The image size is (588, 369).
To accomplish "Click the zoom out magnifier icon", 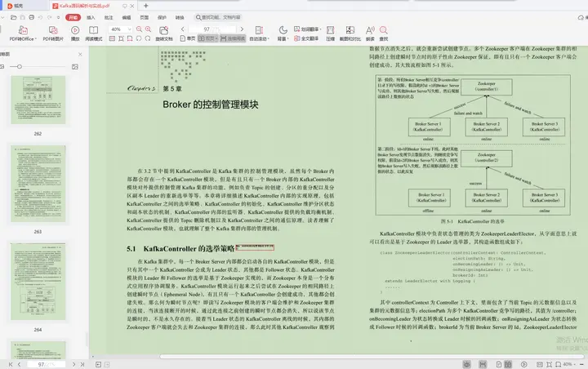I will tap(139, 29).
